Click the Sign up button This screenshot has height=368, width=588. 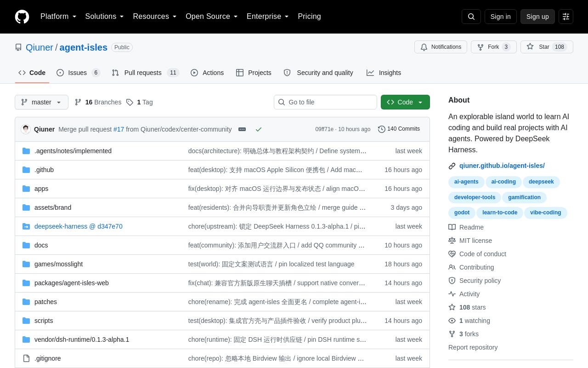(x=537, y=17)
